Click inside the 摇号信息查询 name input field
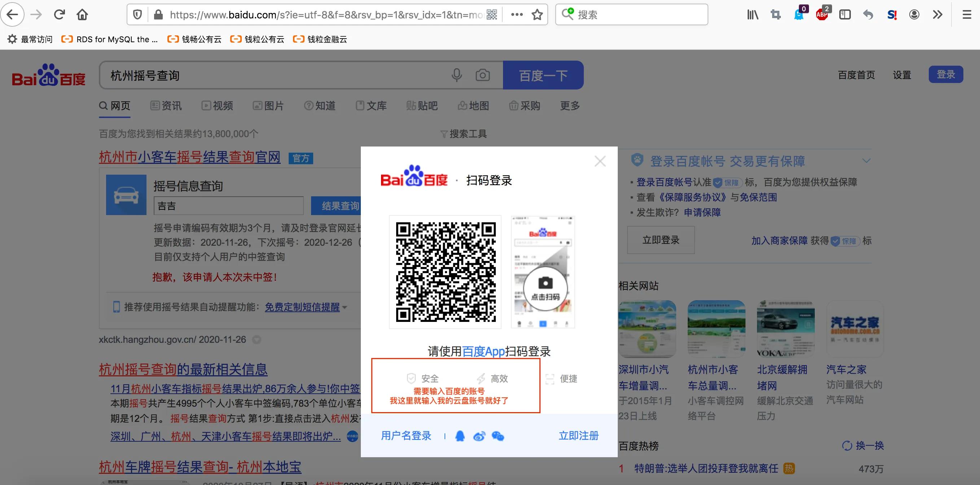 coord(228,205)
